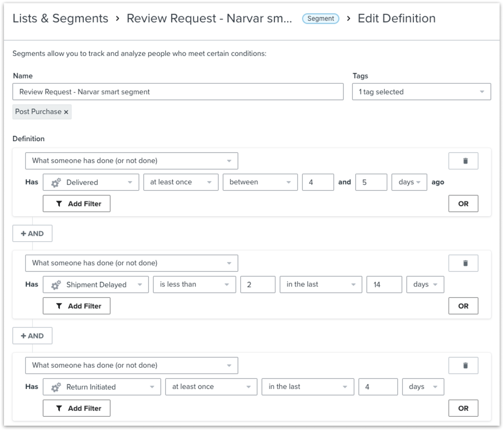Click the field containing 5 in Delivered row
This screenshot has height=431, width=504.
[x=371, y=182]
